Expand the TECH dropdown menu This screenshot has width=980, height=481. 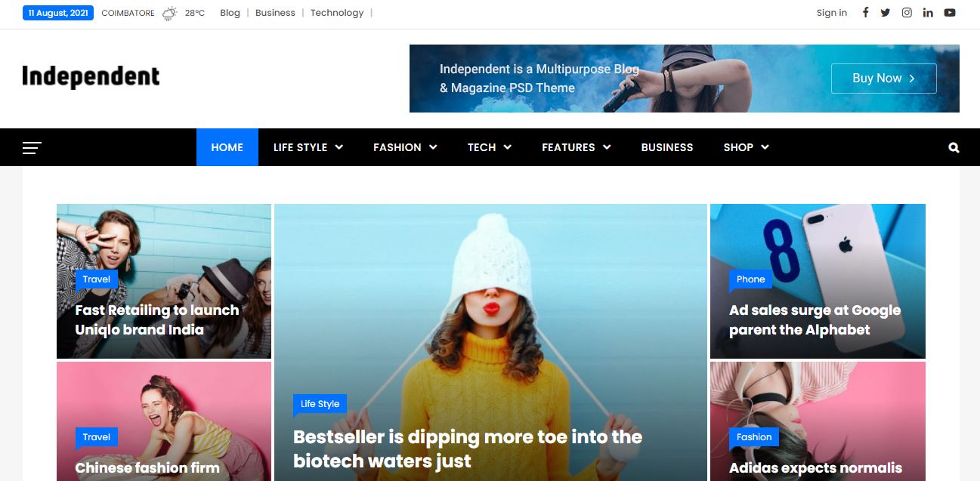tap(489, 147)
